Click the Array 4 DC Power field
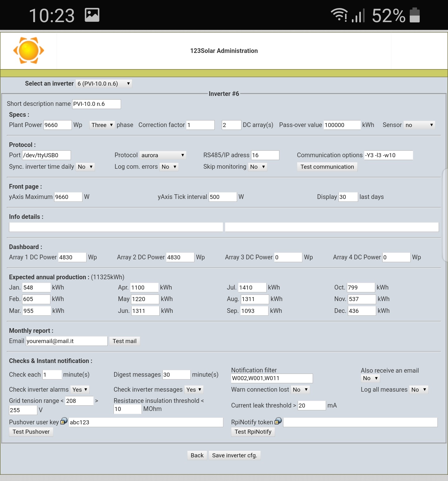Image resolution: width=448 pixels, height=481 pixels. [396, 257]
